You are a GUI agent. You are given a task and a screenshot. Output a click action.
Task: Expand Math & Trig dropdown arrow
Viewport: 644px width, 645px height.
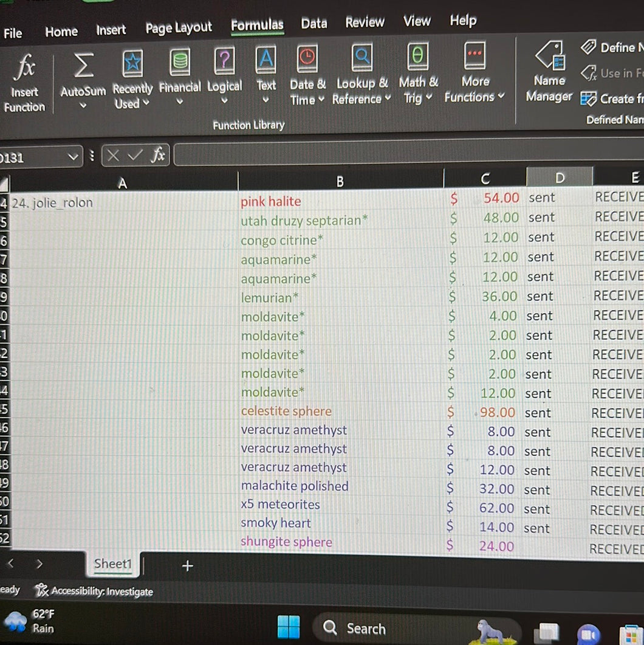click(x=429, y=97)
